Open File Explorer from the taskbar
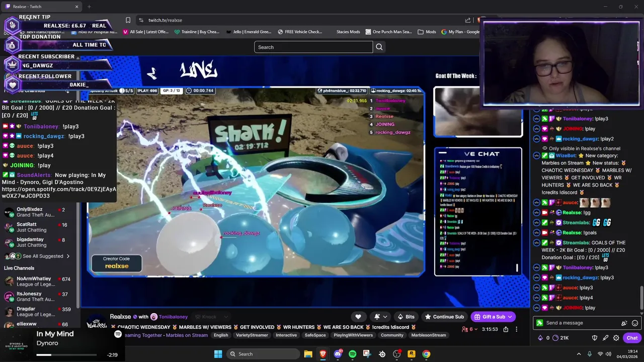644x362 pixels. pyautogui.click(x=308, y=354)
